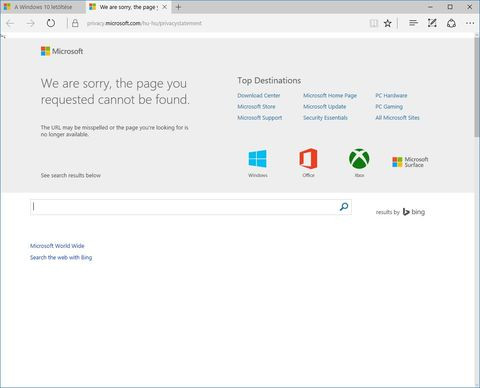The image size is (480, 388).
Task: Click the Share icon in toolbar
Action: click(451, 23)
